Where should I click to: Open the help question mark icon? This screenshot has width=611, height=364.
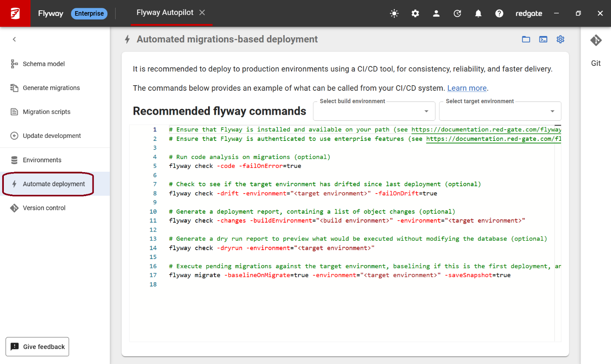499,14
